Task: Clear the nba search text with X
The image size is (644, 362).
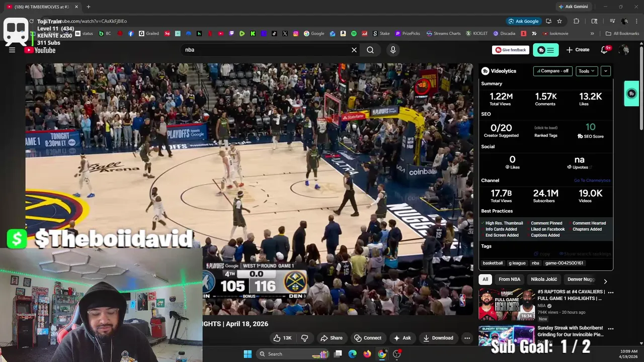Action: pyautogui.click(x=354, y=50)
